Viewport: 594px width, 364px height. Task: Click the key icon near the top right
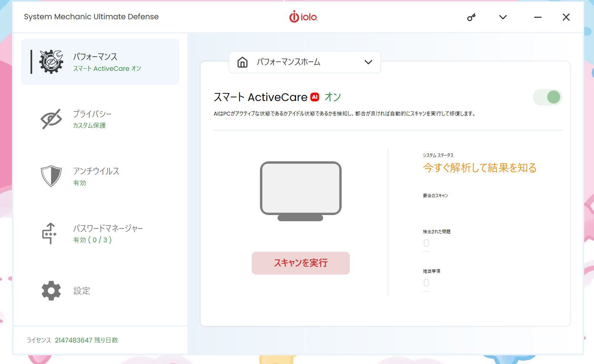click(471, 17)
